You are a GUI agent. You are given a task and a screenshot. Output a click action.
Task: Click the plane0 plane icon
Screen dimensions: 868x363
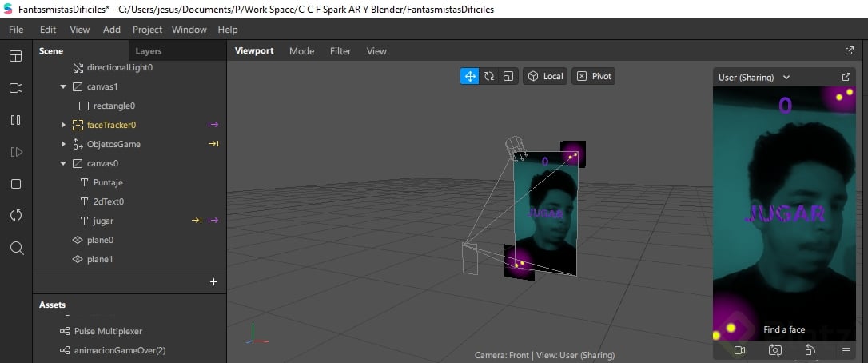click(78, 240)
